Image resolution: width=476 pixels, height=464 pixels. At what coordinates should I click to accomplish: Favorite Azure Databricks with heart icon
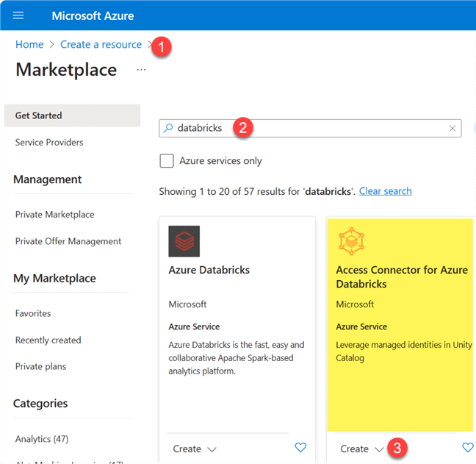pos(300,447)
